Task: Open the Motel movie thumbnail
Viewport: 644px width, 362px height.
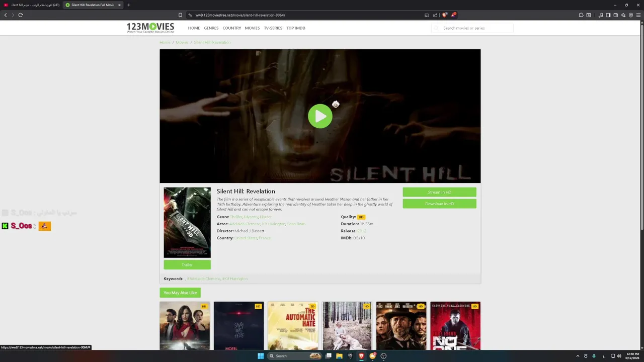Action: point(238,325)
